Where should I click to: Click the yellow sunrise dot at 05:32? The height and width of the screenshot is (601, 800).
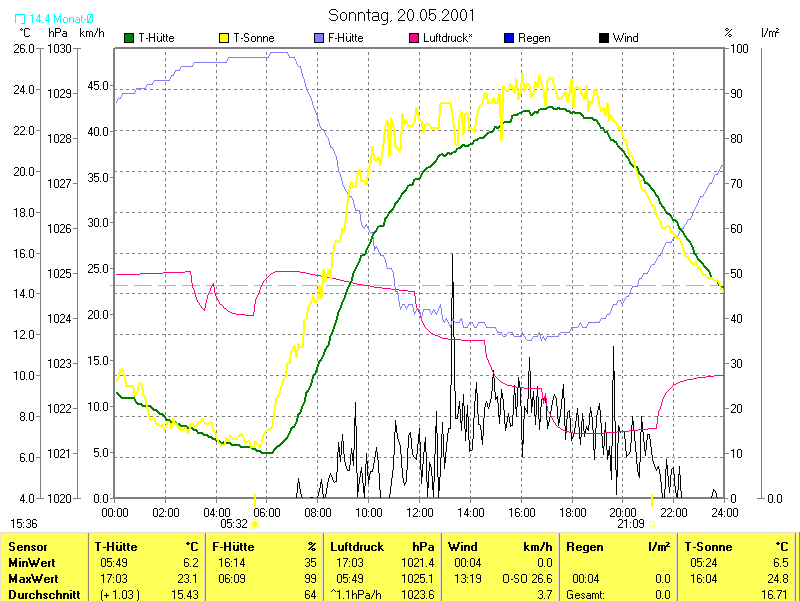254,523
